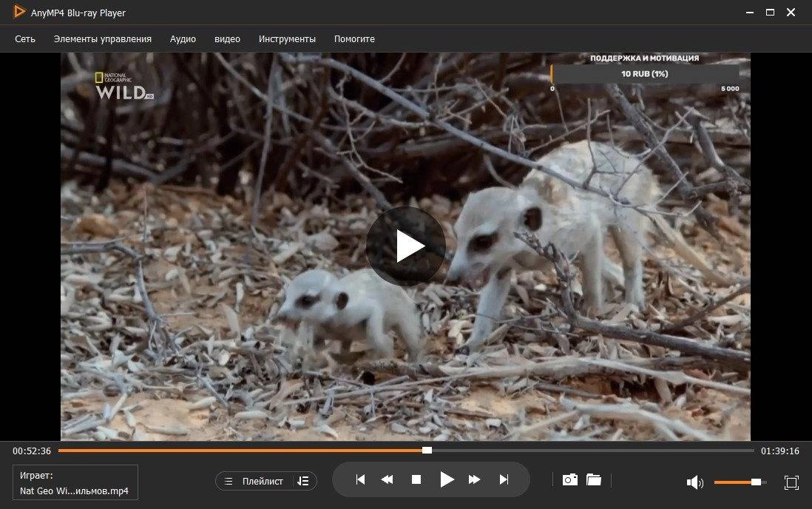Skip to next track
Viewport: 812px width, 509px height.
click(504, 479)
